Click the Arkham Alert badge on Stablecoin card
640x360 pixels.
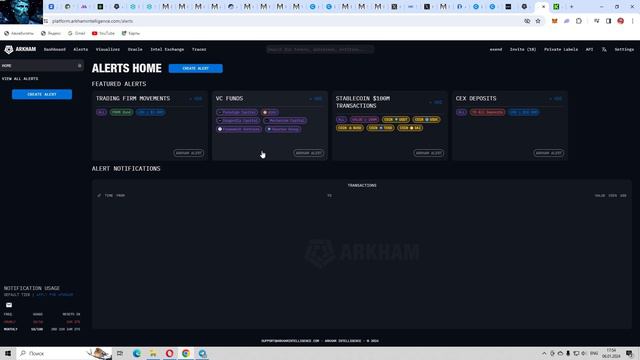pyautogui.click(x=429, y=153)
